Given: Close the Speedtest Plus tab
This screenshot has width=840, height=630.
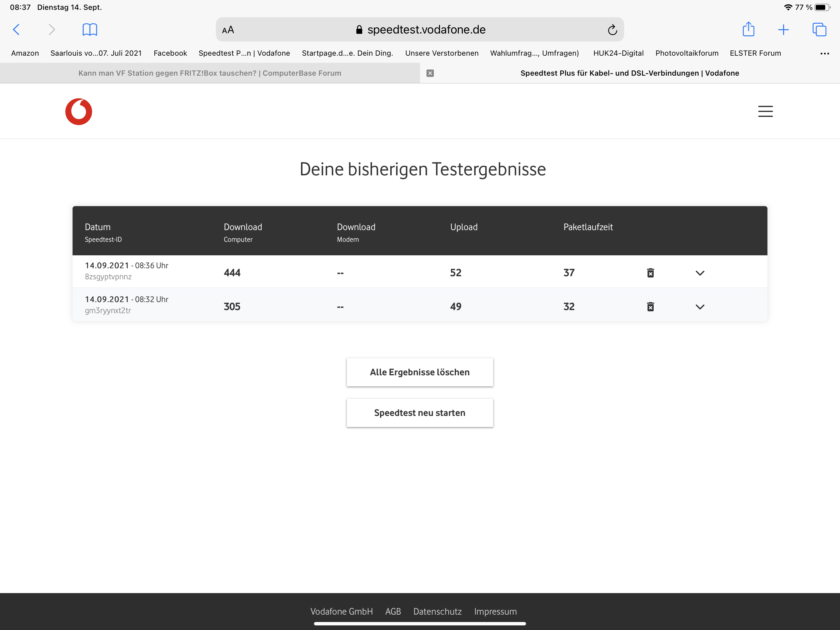Looking at the screenshot, I should click(x=430, y=73).
